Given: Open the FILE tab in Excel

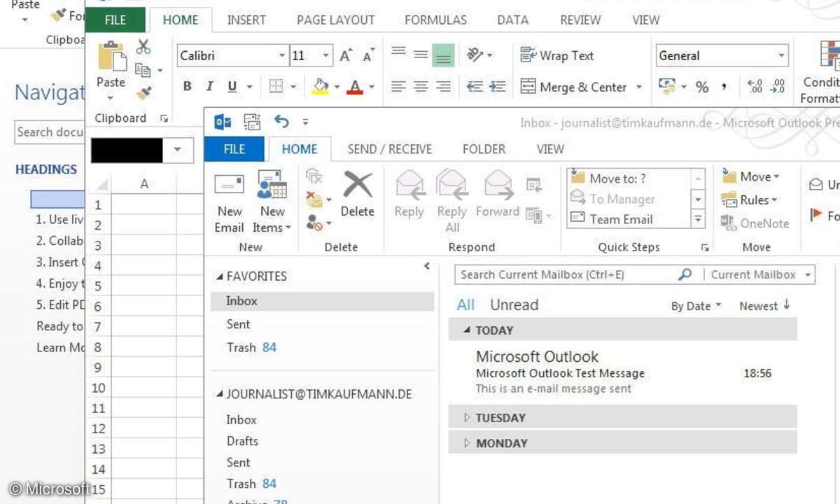Looking at the screenshot, I should point(115,20).
